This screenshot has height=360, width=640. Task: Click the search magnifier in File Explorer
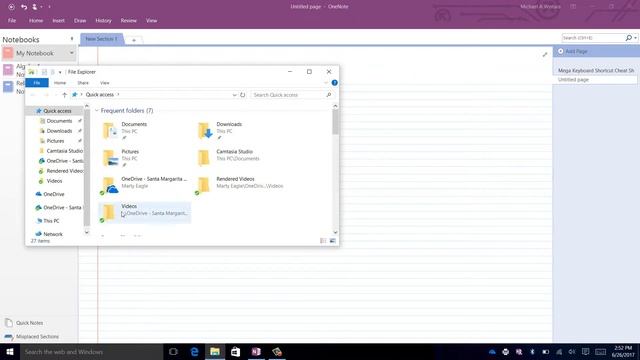point(329,95)
